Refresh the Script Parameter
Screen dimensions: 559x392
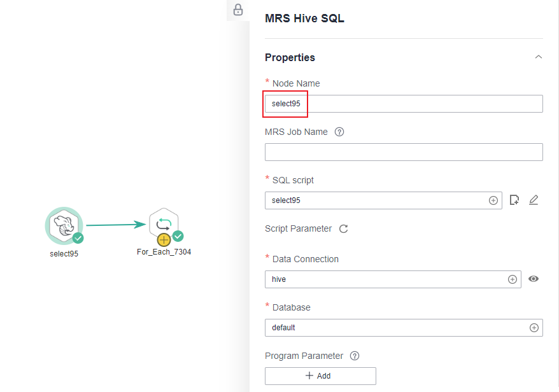click(344, 229)
